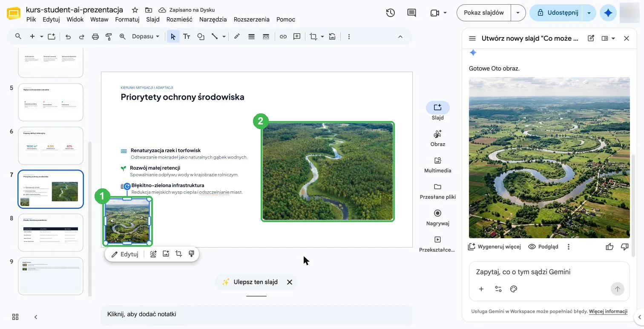This screenshot has width=644, height=329.
Task: Expand the new slide layout arrow
Action: pyautogui.click(x=42, y=37)
